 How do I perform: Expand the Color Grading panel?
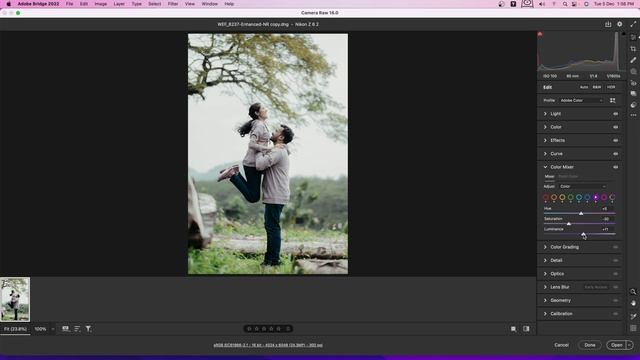click(545, 247)
